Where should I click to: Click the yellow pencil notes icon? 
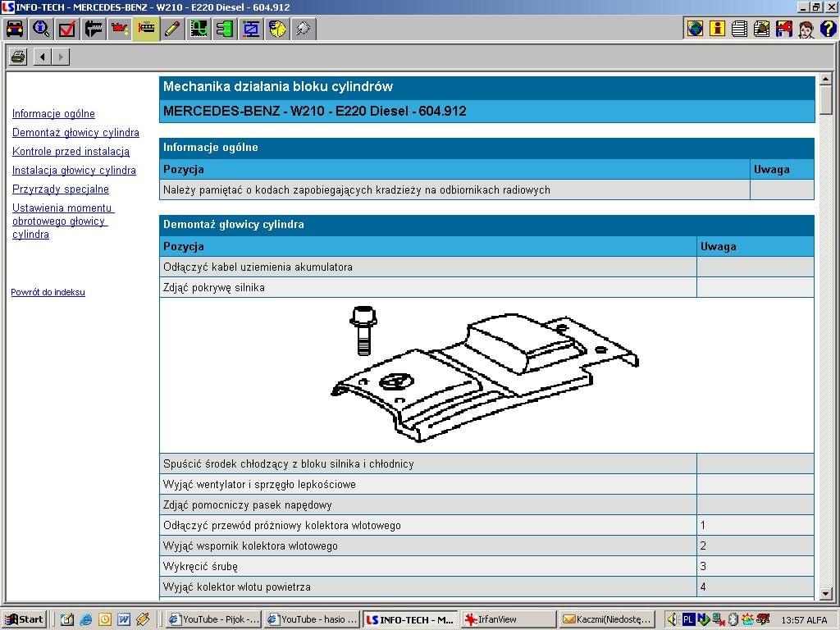(172, 29)
